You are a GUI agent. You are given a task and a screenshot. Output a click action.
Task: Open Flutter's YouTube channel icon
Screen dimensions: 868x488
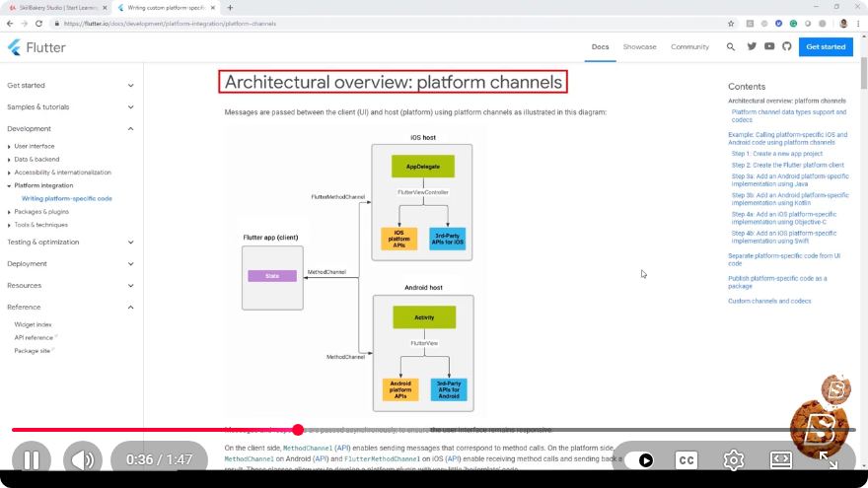[x=769, y=46]
